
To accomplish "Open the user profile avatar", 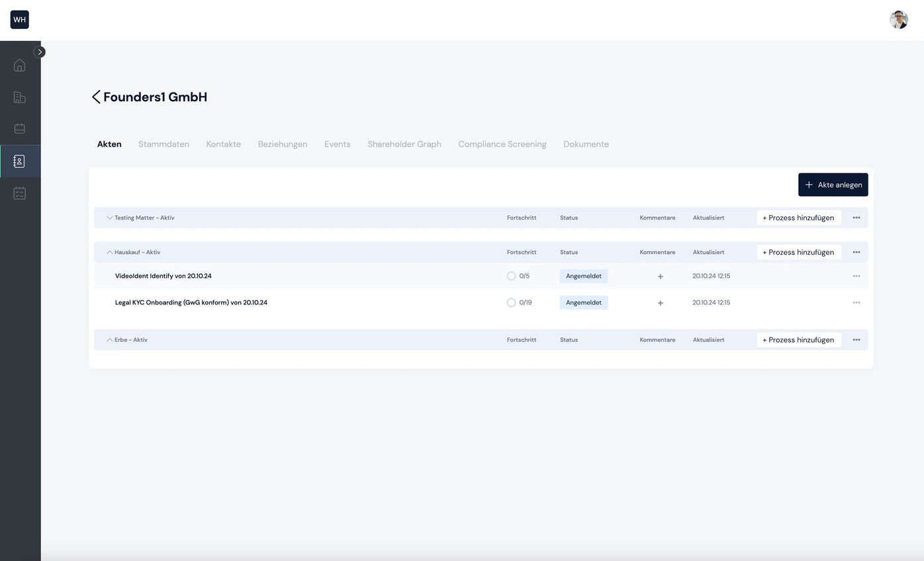I will tap(899, 20).
